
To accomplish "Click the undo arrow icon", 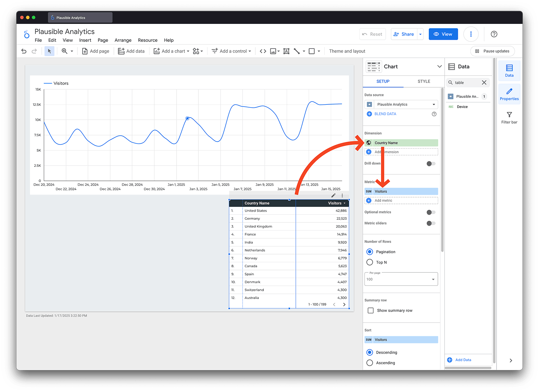I will pyautogui.click(x=24, y=51).
